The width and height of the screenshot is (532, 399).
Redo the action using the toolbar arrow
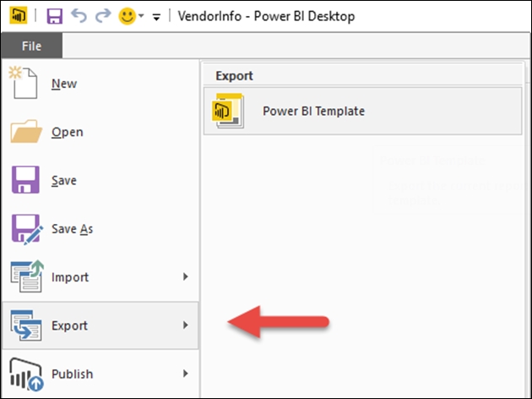103,15
